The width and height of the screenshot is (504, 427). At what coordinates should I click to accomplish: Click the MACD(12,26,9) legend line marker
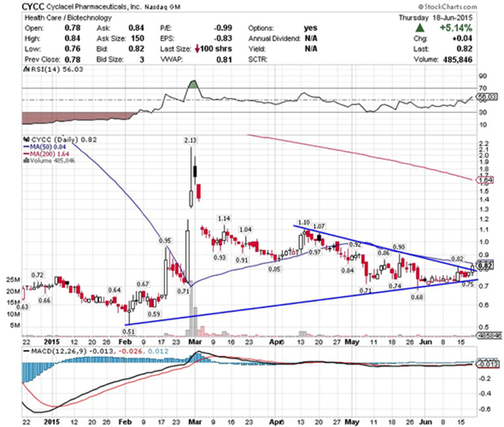coord(26,351)
